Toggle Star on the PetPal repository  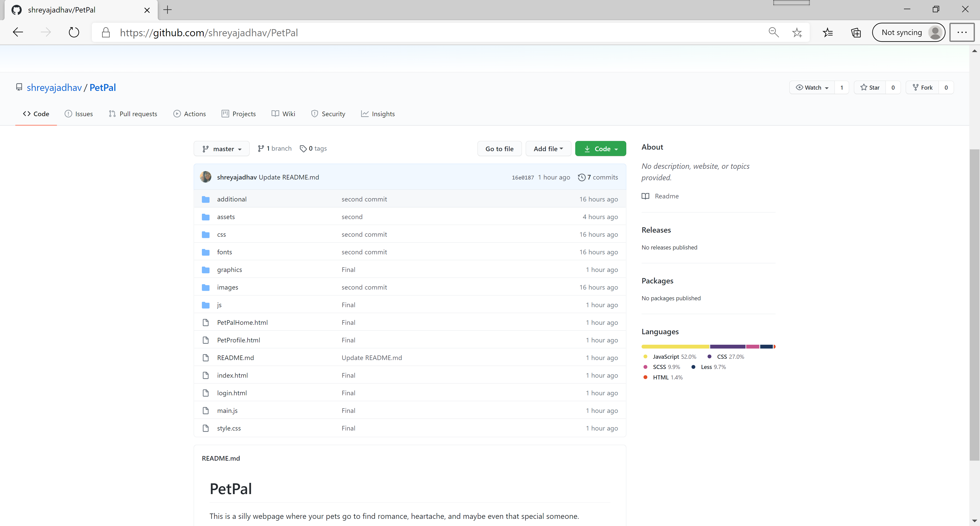tap(870, 88)
